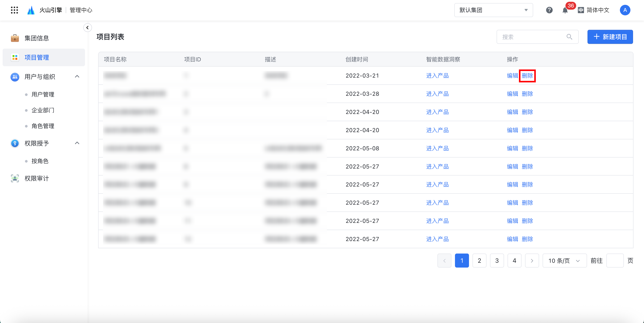The width and height of the screenshot is (644, 323).
Task: Open the app grid launcher icon
Action: [14, 10]
